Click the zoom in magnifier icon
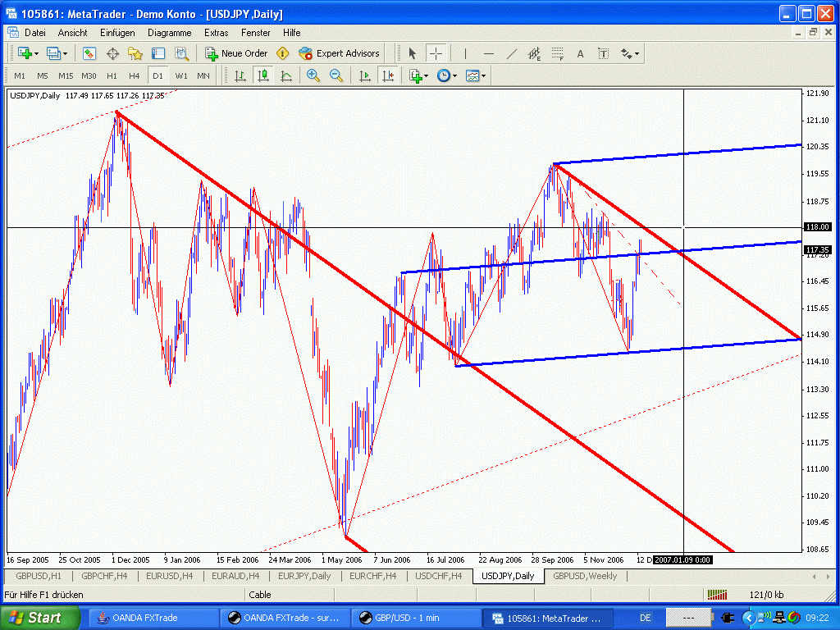This screenshot has height=630, width=840. 313,75
